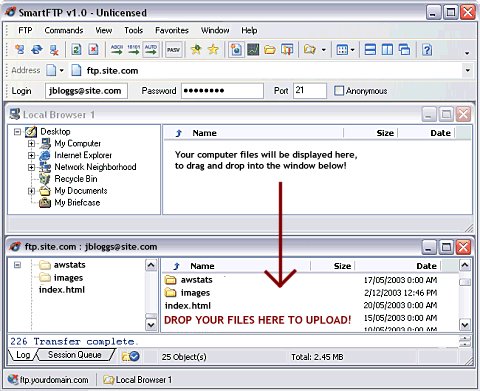Expand the Internet Explorer tree node
This screenshot has width=480, height=391.
[31, 155]
